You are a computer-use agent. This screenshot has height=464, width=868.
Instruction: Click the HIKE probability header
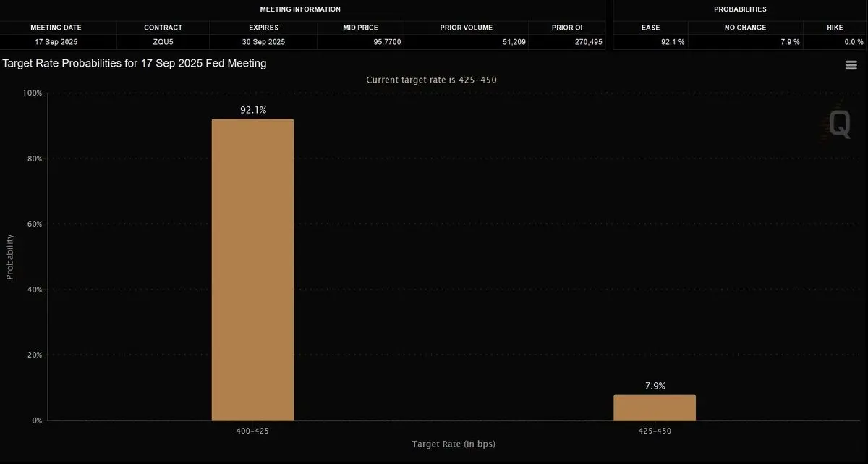(835, 28)
